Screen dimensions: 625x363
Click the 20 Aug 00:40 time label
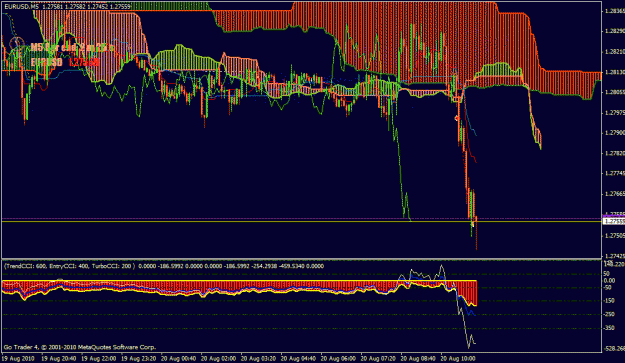(x=179, y=358)
